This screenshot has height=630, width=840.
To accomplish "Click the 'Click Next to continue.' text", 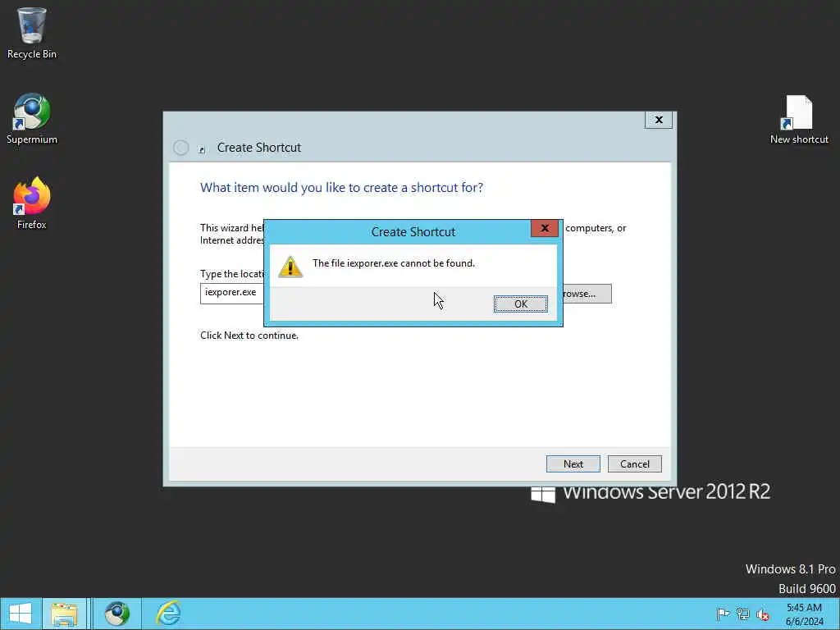I will point(249,336).
